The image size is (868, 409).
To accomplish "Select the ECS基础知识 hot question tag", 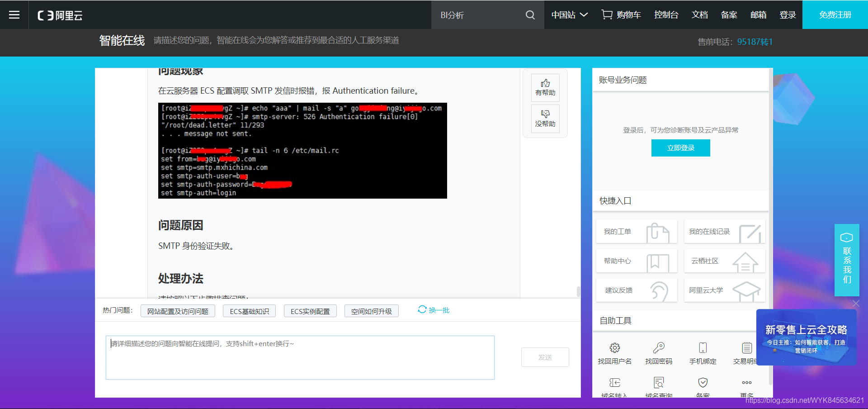I will [x=249, y=311].
